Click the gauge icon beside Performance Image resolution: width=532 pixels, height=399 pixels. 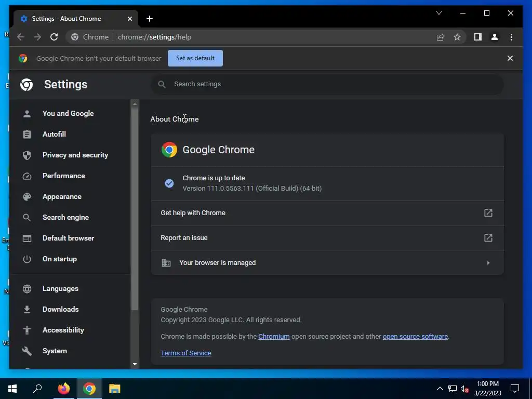(x=27, y=176)
